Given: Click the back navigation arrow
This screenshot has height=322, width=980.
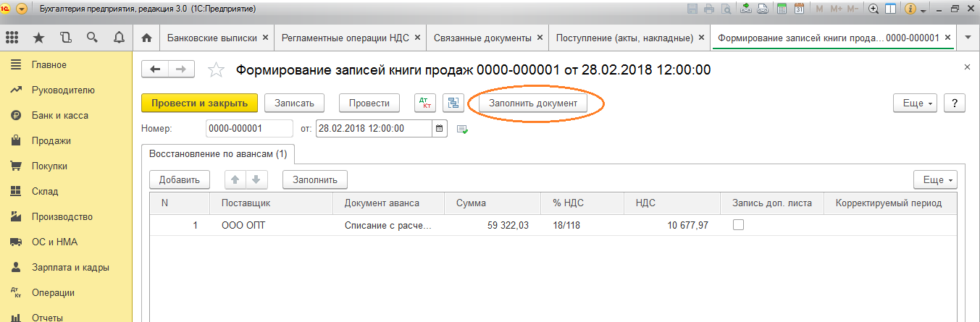Looking at the screenshot, I should 154,69.
